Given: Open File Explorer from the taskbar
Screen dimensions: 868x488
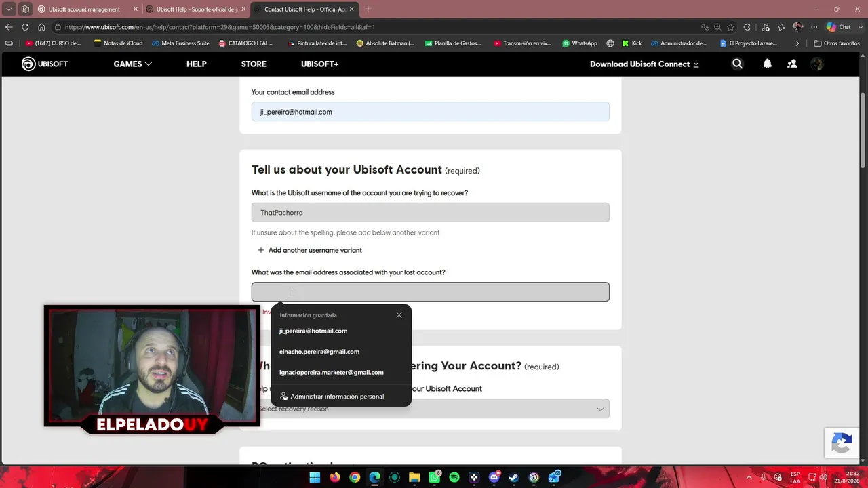Looking at the screenshot, I should point(414,477).
